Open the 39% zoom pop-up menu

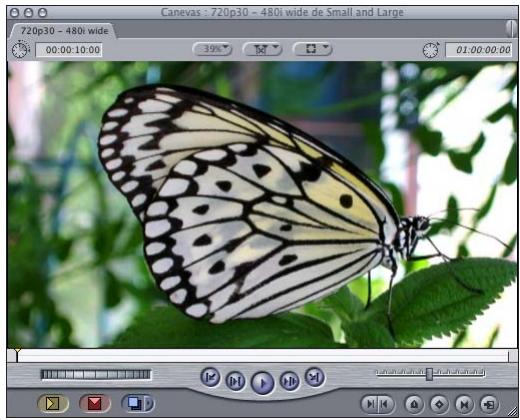pos(212,49)
